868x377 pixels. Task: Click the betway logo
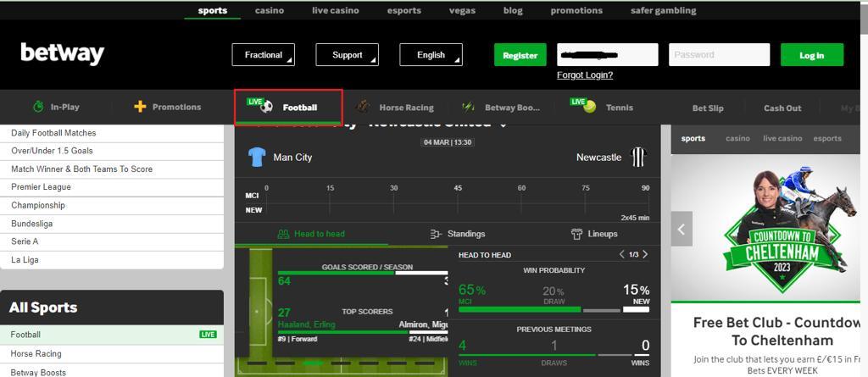coord(62,54)
